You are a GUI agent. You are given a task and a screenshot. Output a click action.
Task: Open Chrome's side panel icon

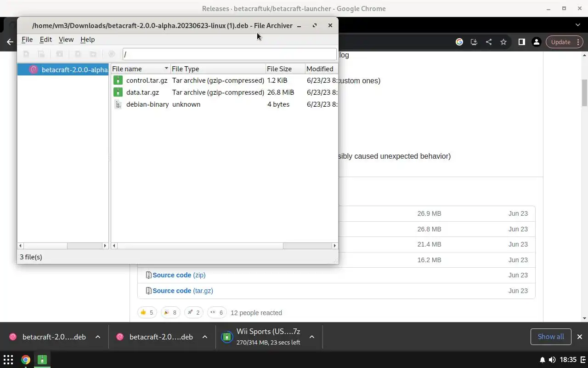tap(522, 42)
